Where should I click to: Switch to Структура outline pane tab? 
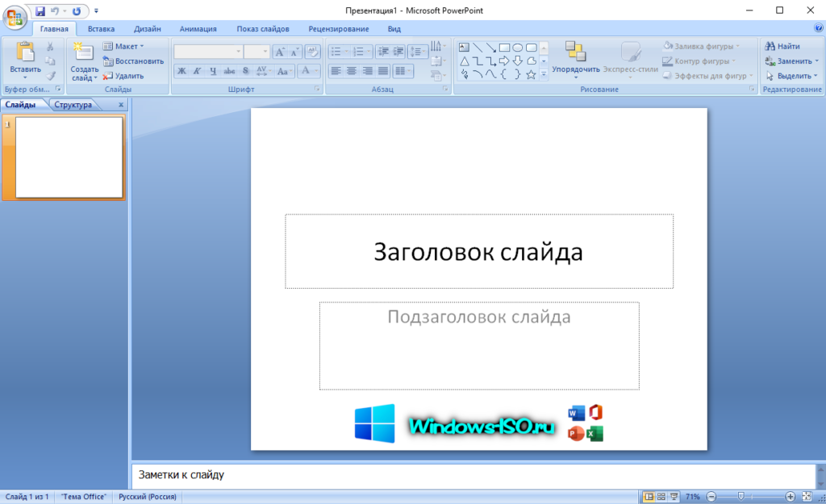coord(73,105)
